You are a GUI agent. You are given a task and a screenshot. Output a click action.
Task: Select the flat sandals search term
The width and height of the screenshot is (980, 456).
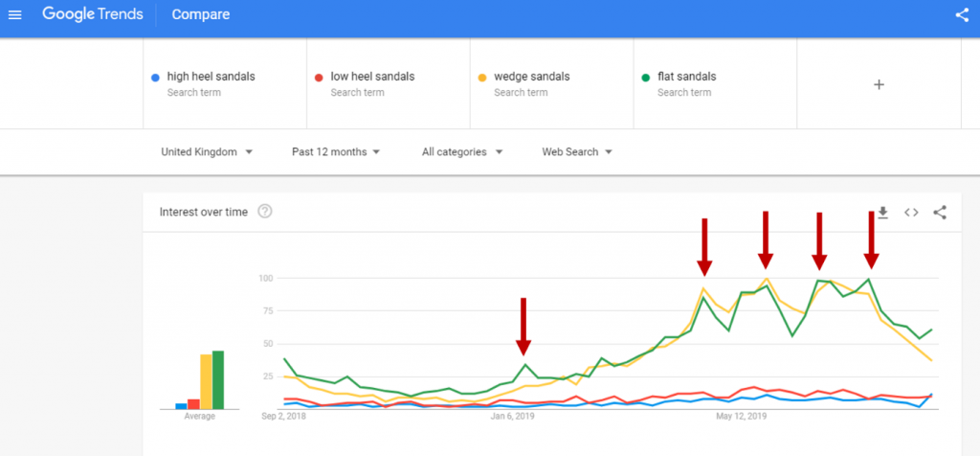(686, 77)
